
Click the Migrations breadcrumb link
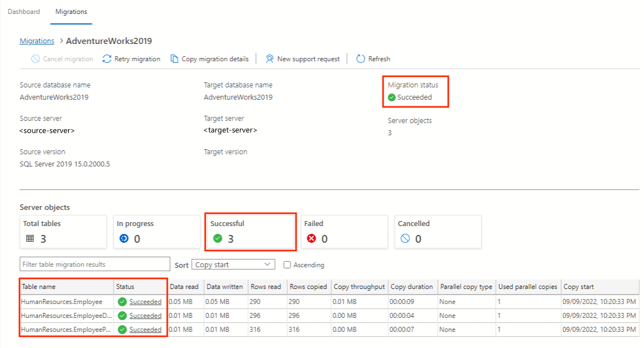coord(37,41)
